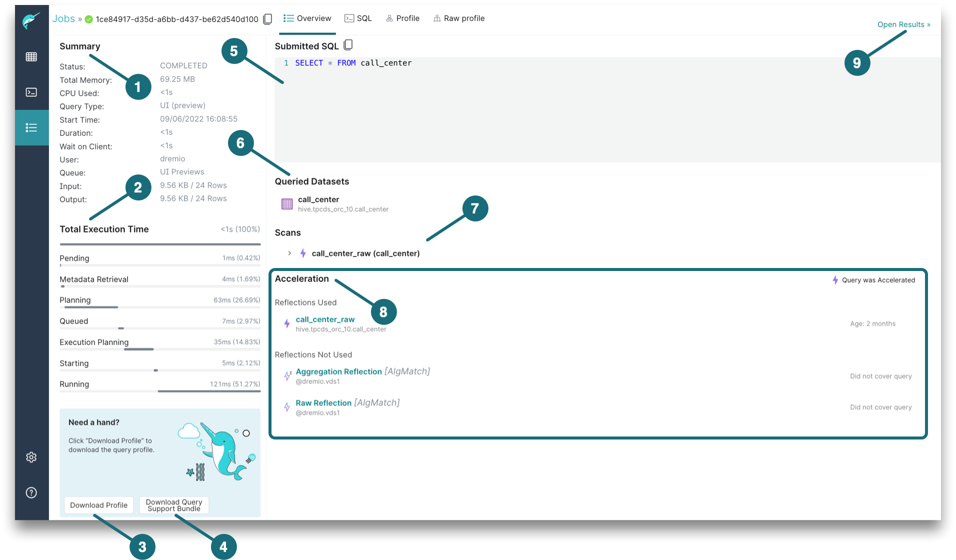This screenshot has height=560, width=956.
Task: Click the Jobs breadcrumb link
Action: point(63,18)
